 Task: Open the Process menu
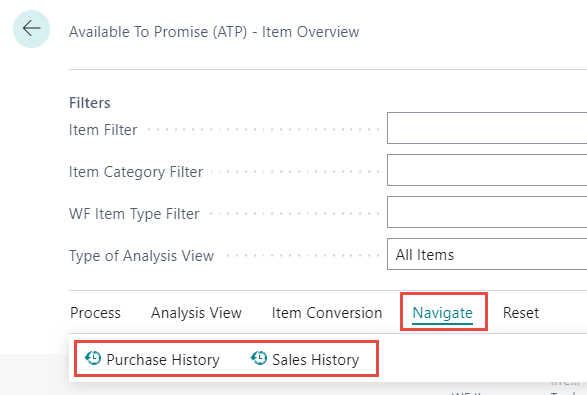[95, 313]
